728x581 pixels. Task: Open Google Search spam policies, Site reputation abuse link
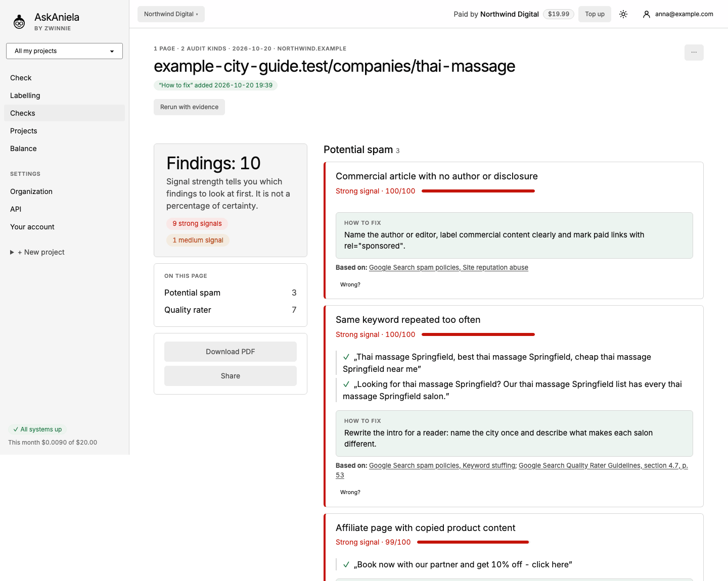pyautogui.click(x=448, y=268)
